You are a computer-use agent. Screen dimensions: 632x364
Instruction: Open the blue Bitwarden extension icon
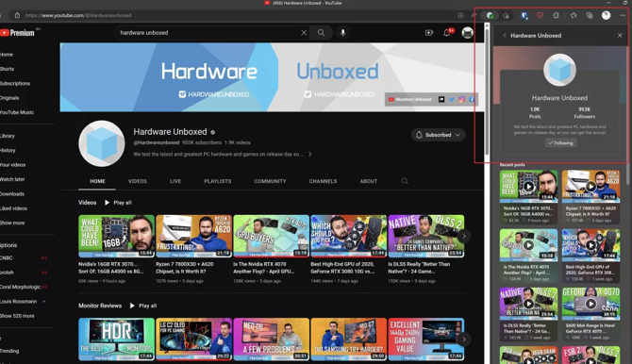click(x=524, y=15)
